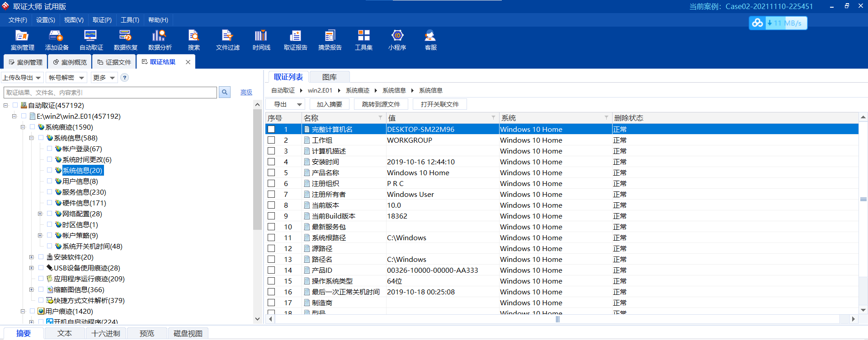Screen dimensions: 868x340
Task: Expand the 帐户策略(9) tree node
Action: pyautogui.click(x=40, y=236)
